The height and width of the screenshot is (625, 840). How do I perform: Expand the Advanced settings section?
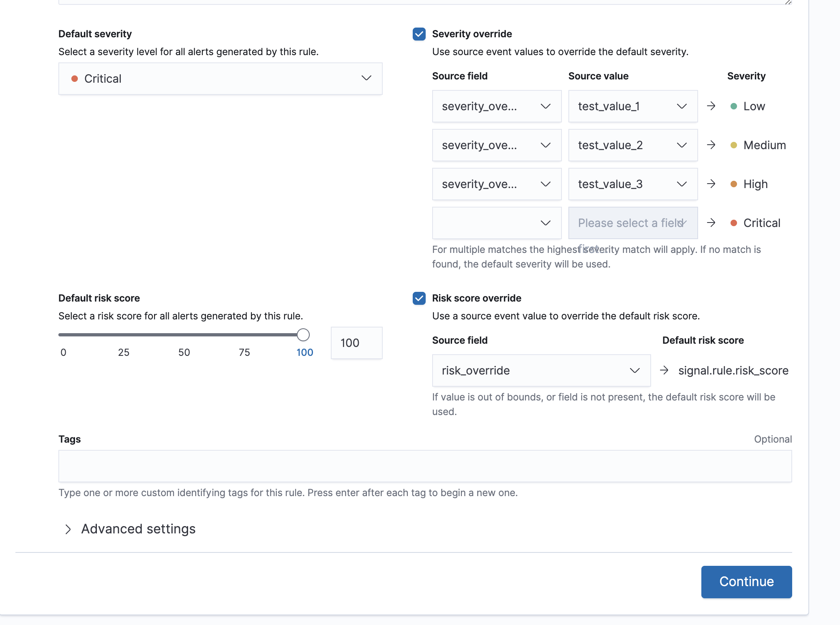click(138, 529)
